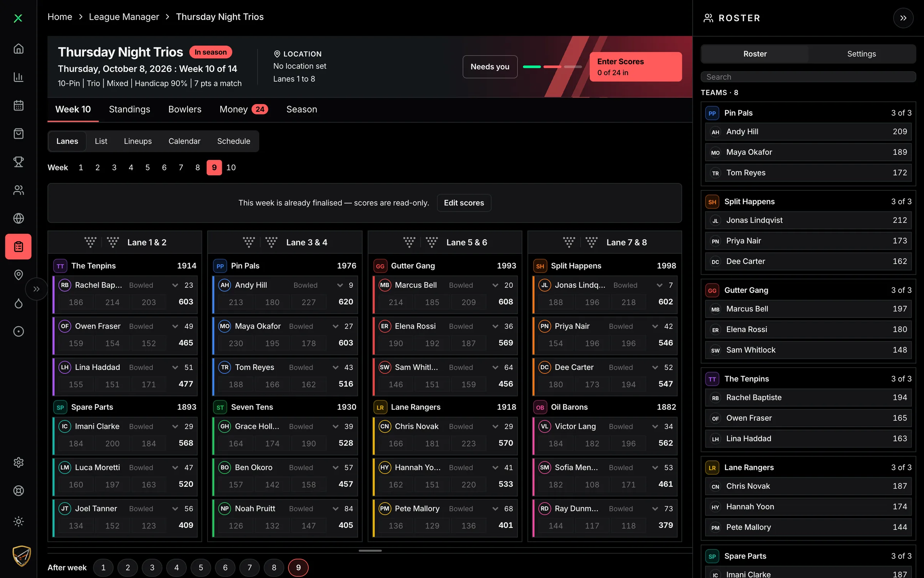Open the calendar icon in sidebar
The height and width of the screenshot is (578, 924).
click(18, 105)
